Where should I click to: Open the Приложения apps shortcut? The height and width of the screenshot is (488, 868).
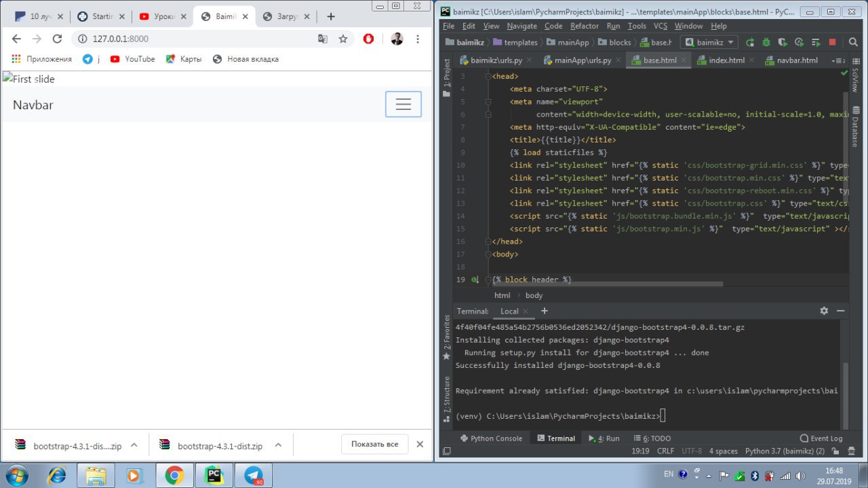[x=42, y=59]
